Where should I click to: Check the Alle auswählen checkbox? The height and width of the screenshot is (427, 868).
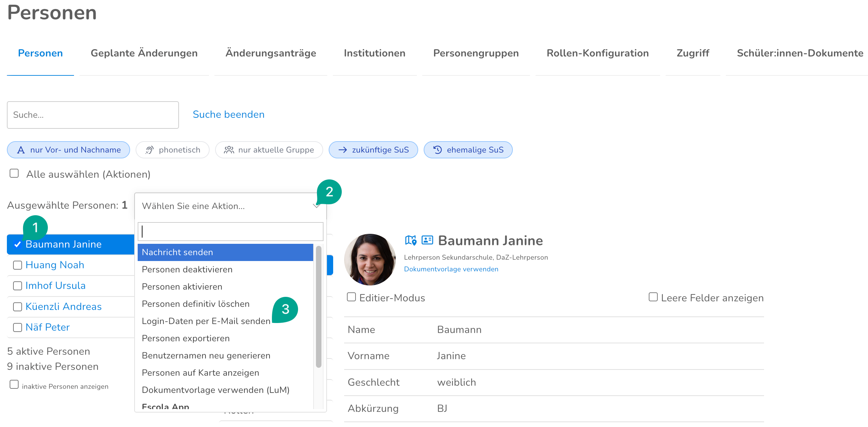pyautogui.click(x=14, y=173)
